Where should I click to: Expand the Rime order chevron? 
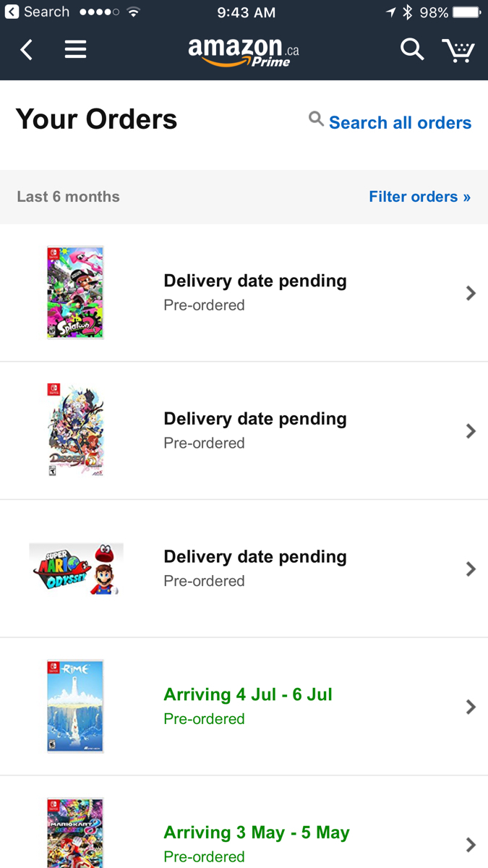pyautogui.click(x=471, y=707)
